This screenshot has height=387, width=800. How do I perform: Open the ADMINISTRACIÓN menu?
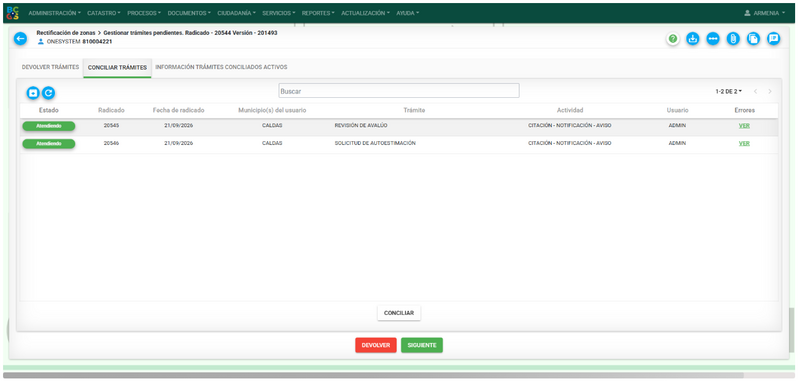click(55, 13)
